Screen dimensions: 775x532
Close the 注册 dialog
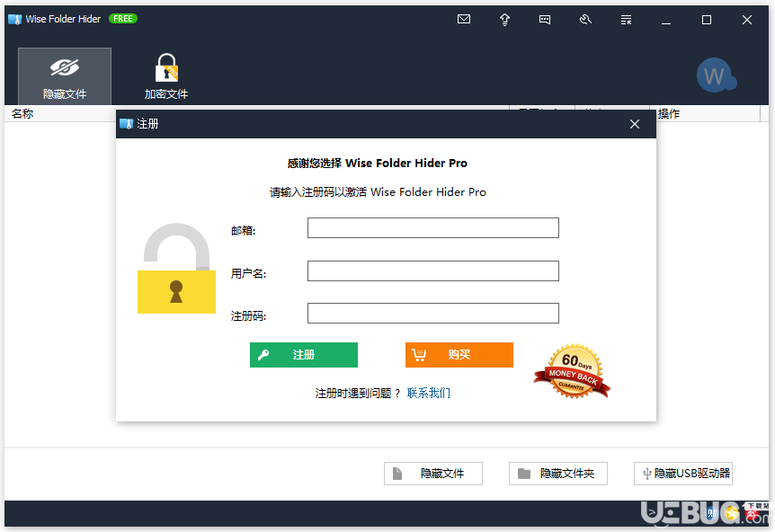click(635, 124)
